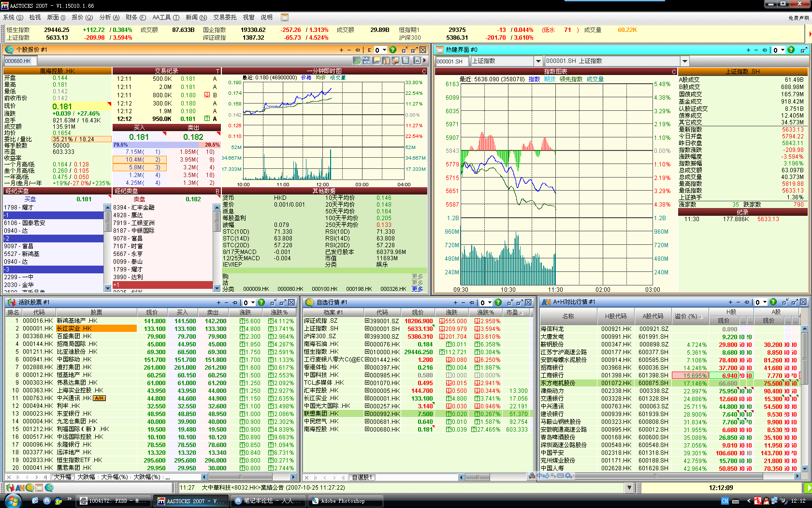Open the 000001.SH 上证指数 dropdown
812x508 pixels.
pos(684,61)
